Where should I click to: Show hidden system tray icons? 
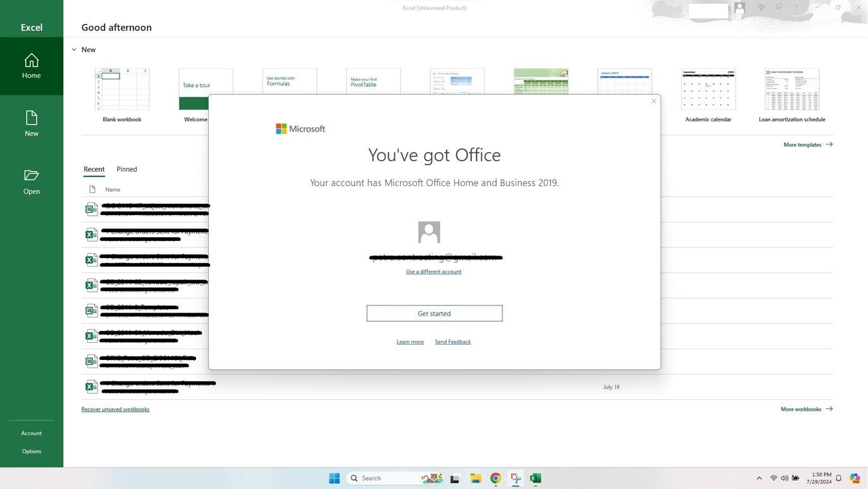[759, 478]
